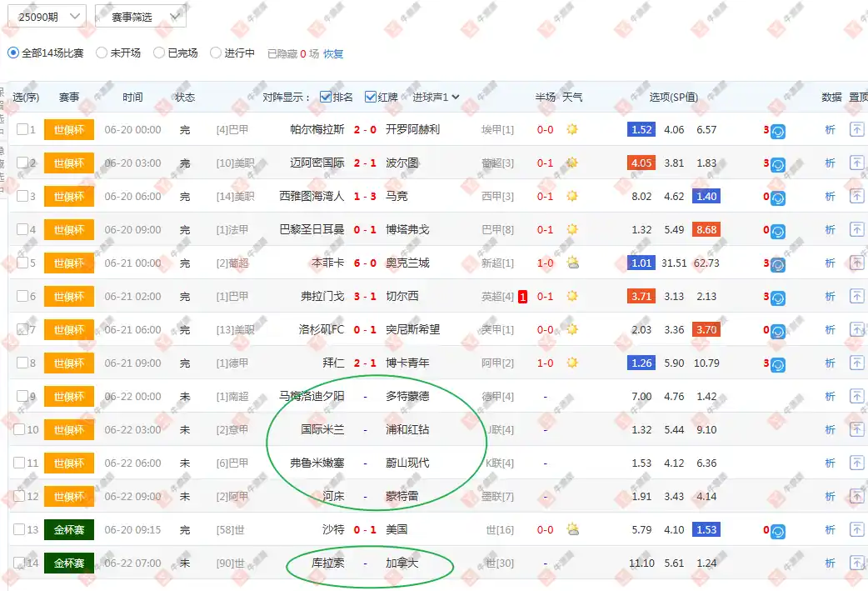Open the blue live icon for 巴黎圣日耳曼 match
Viewport: 868px width, 591px height.
[x=778, y=232]
